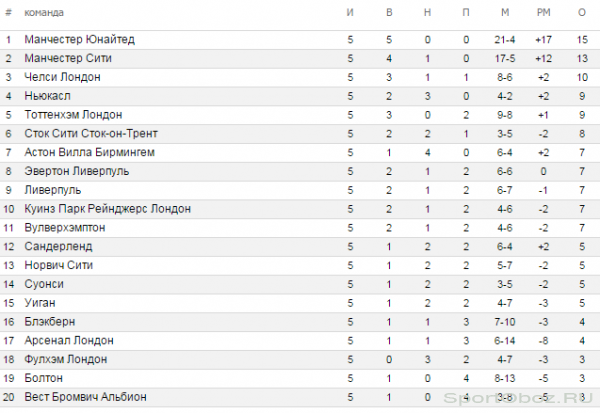Click the Сандерленд team name
600x413 pixels.
click(x=58, y=246)
